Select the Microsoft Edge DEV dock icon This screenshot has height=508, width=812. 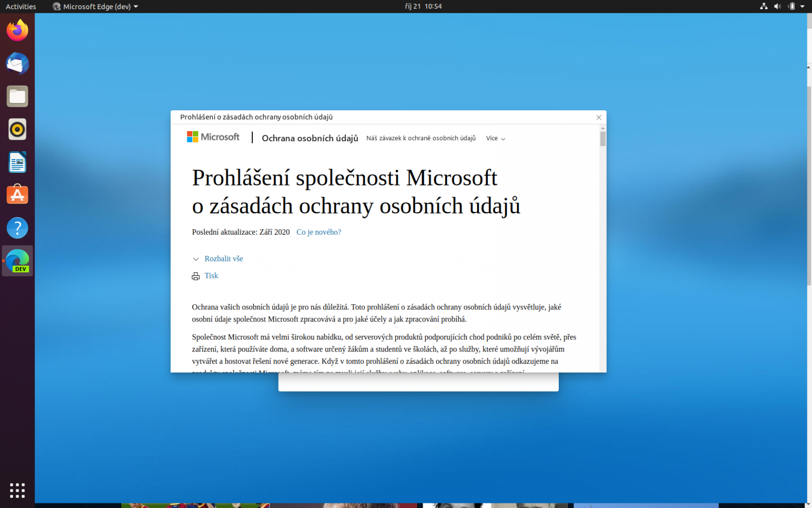(x=17, y=260)
